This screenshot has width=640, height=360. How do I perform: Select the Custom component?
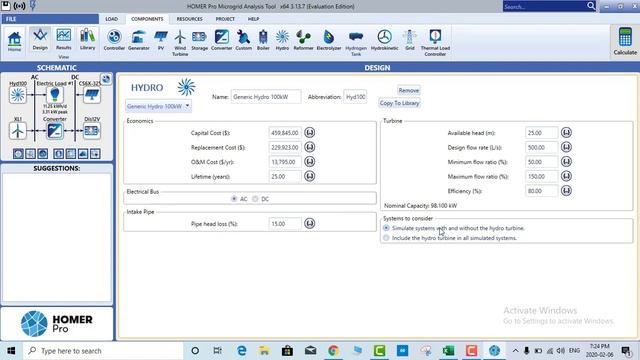243,40
